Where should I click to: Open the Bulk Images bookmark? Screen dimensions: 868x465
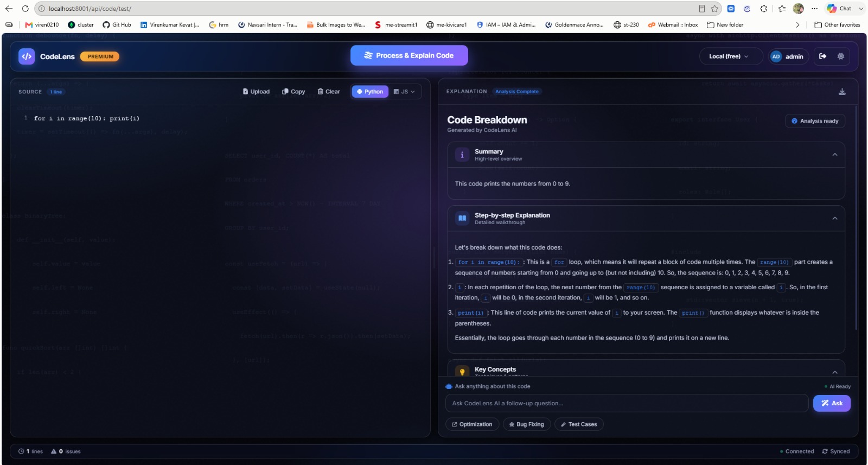tap(336, 25)
